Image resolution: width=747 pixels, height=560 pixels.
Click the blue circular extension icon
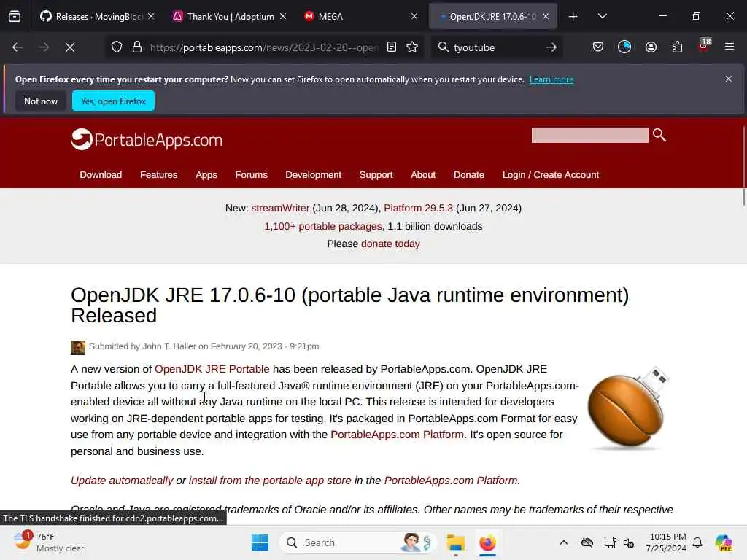coord(624,47)
